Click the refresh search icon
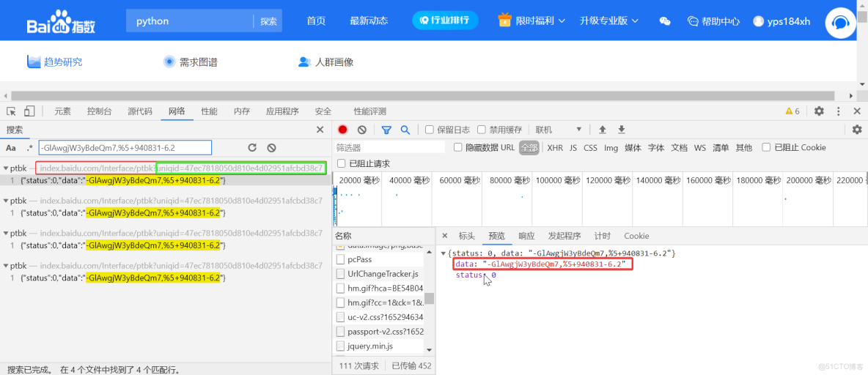The image size is (868, 375). click(x=252, y=148)
